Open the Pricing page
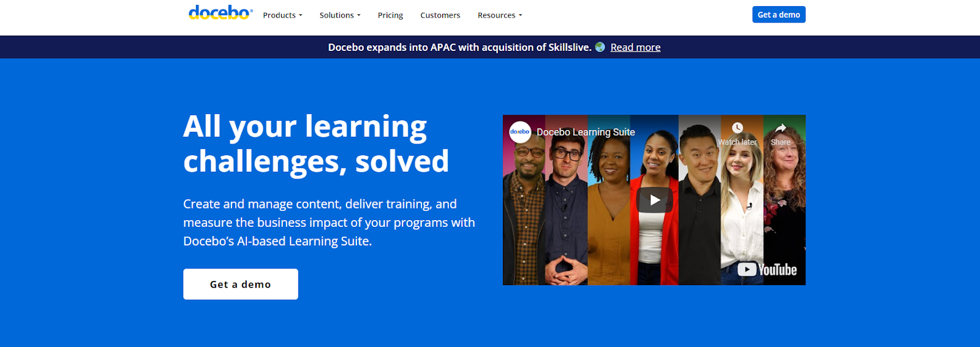The height and width of the screenshot is (347, 980). 390,15
